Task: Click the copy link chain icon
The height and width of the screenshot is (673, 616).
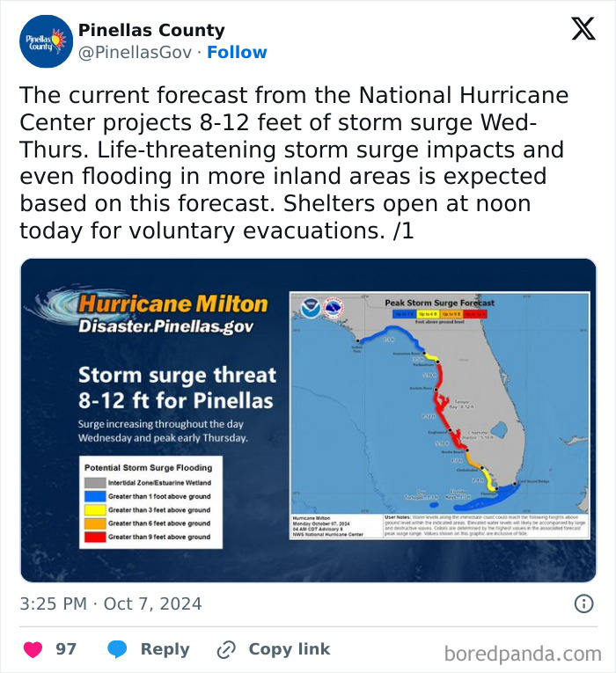Action: click(x=226, y=649)
